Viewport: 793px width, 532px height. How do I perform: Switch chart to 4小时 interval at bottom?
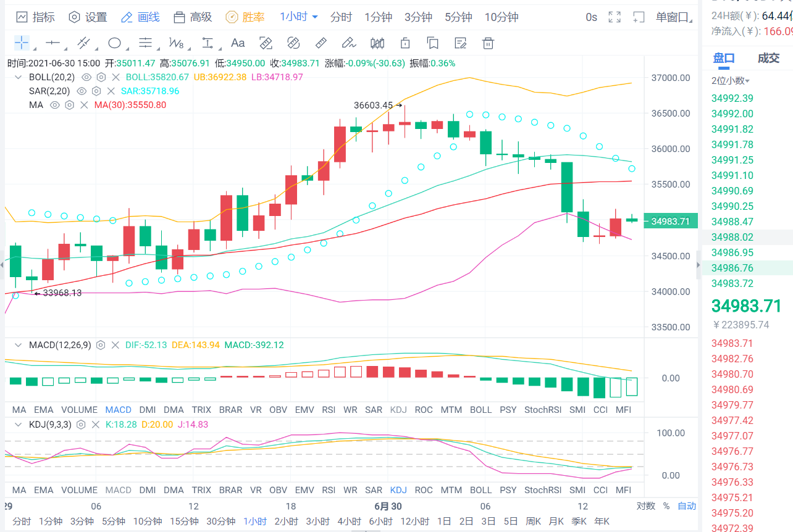click(x=349, y=522)
